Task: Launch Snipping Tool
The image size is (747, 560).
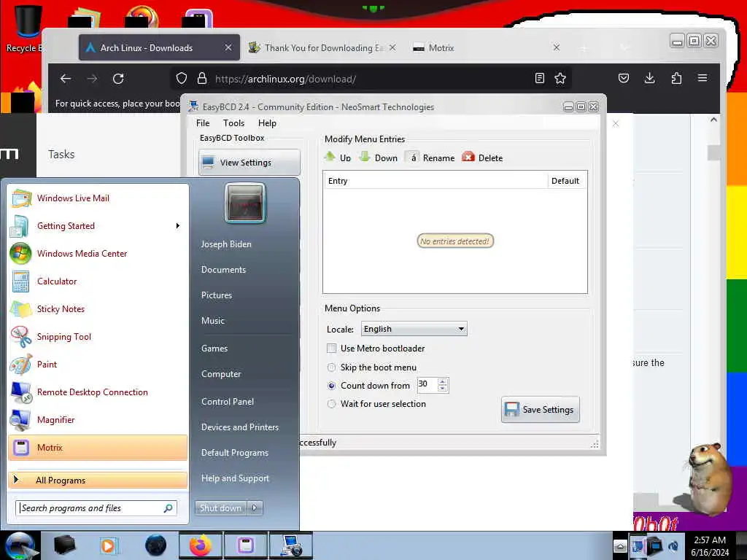Action: (98, 337)
